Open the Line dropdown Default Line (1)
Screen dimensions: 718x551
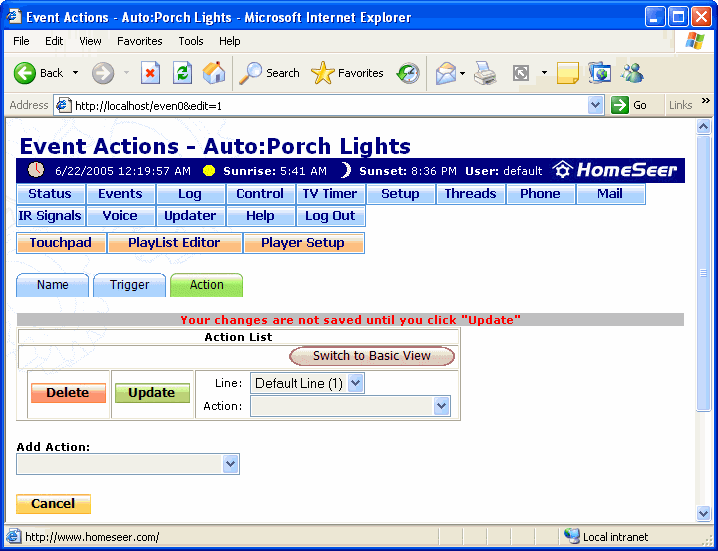pos(307,383)
